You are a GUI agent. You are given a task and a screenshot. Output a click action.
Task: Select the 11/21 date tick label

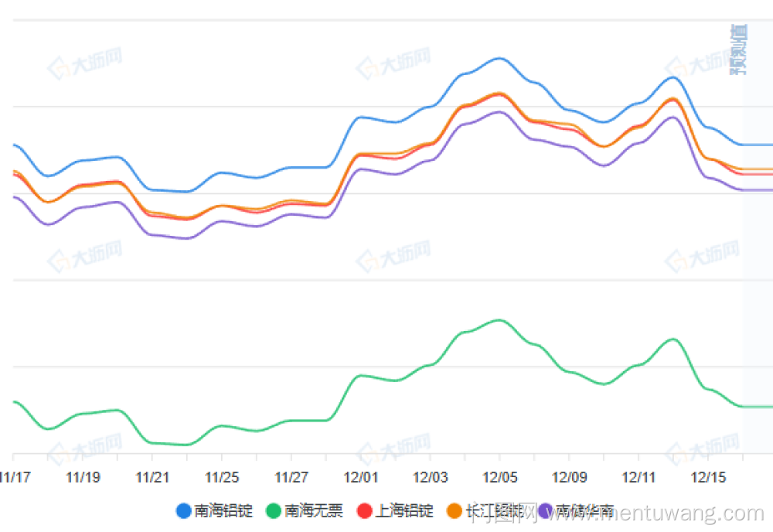(x=152, y=476)
